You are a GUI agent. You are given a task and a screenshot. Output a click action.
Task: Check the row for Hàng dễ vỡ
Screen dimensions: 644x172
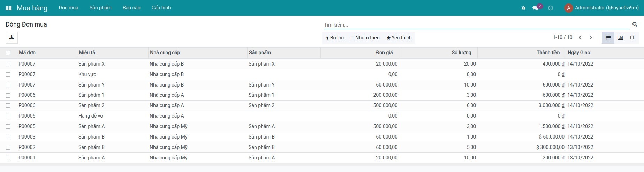click(x=8, y=116)
